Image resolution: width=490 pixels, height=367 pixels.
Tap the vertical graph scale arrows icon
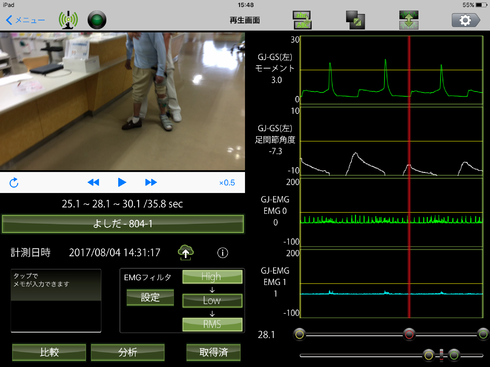tap(409, 20)
